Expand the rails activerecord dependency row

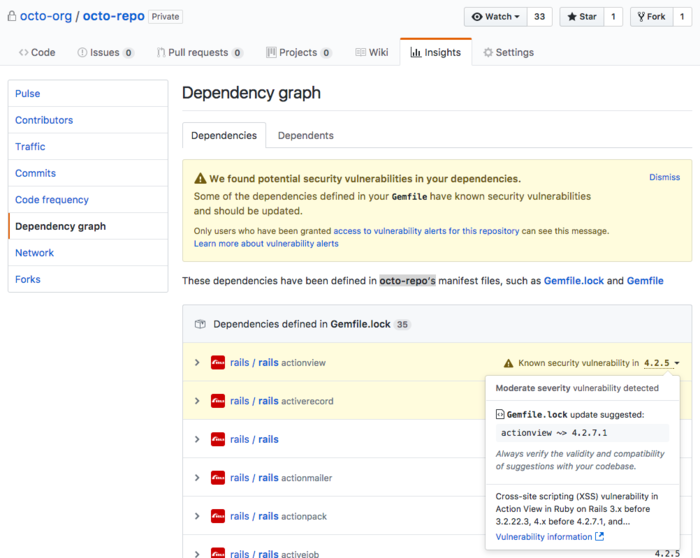pyautogui.click(x=197, y=401)
